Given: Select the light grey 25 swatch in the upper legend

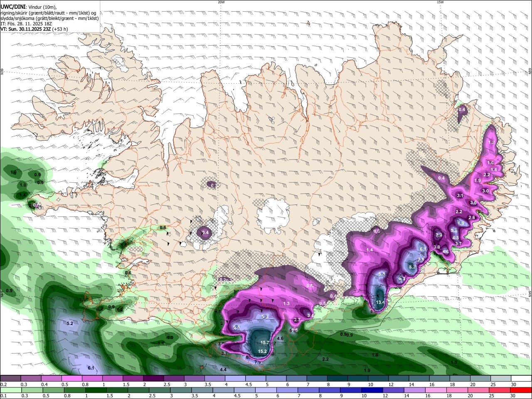Looking at the screenshot, I should tap(501, 378).
